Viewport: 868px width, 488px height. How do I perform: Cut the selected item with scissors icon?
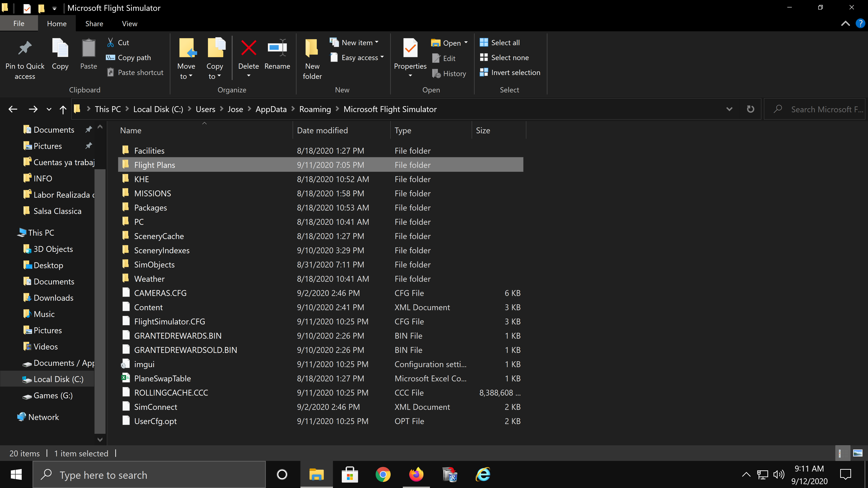111,42
